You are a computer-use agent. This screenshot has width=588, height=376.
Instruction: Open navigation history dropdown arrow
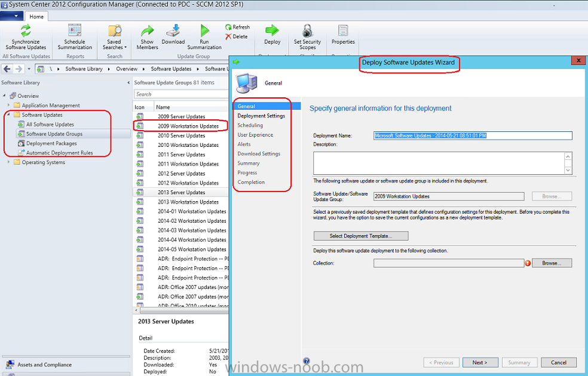pyautogui.click(x=29, y=69)
